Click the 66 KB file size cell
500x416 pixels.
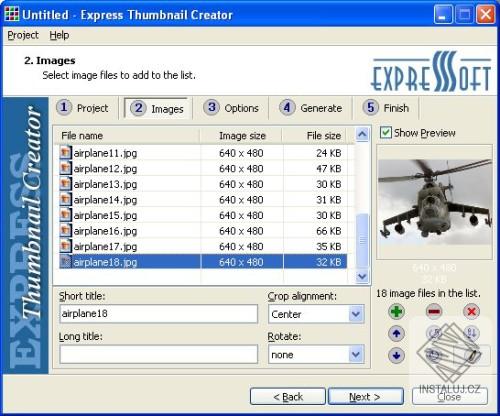click(328, 231)
